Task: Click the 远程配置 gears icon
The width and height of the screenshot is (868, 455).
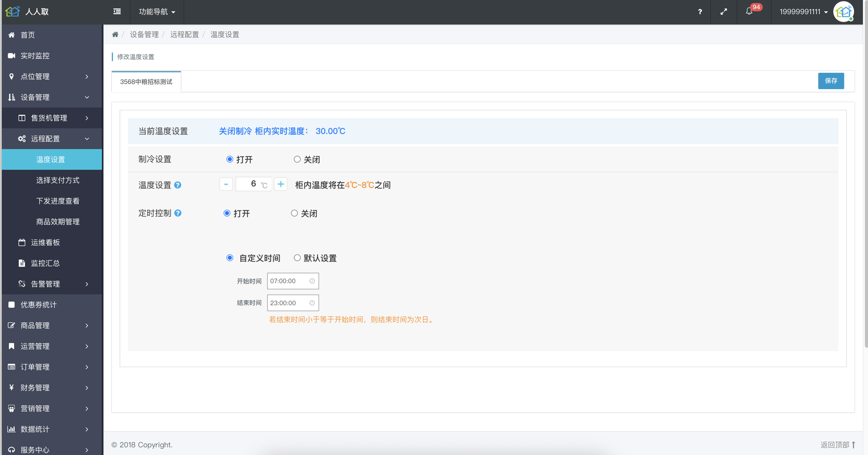Action: (22, 139)
